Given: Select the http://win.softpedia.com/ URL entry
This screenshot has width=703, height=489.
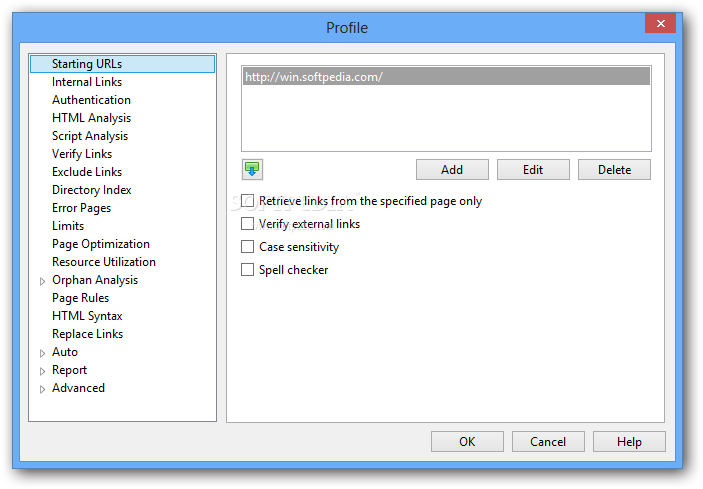Looking at the screenshot, I should pyautogui.click(x=446, y=77).
